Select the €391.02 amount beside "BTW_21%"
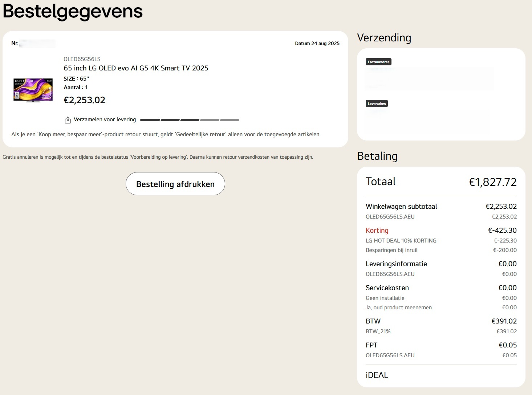The image size is (532, 395). click(507, 331)
